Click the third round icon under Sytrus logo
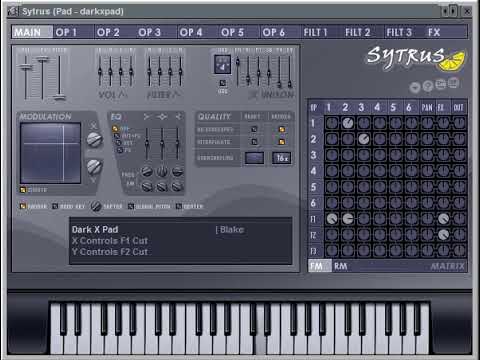This screenshot has height=360, width=480. tap(440, 84)
